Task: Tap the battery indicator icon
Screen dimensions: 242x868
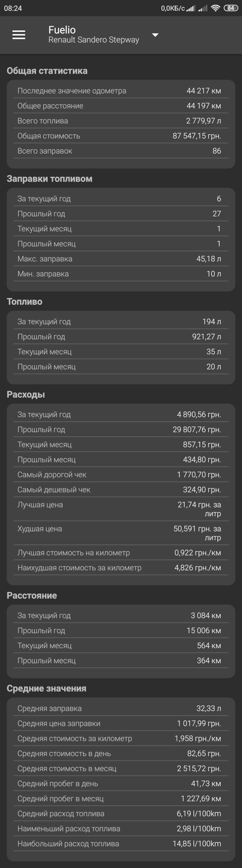Action: pos(231,8)
